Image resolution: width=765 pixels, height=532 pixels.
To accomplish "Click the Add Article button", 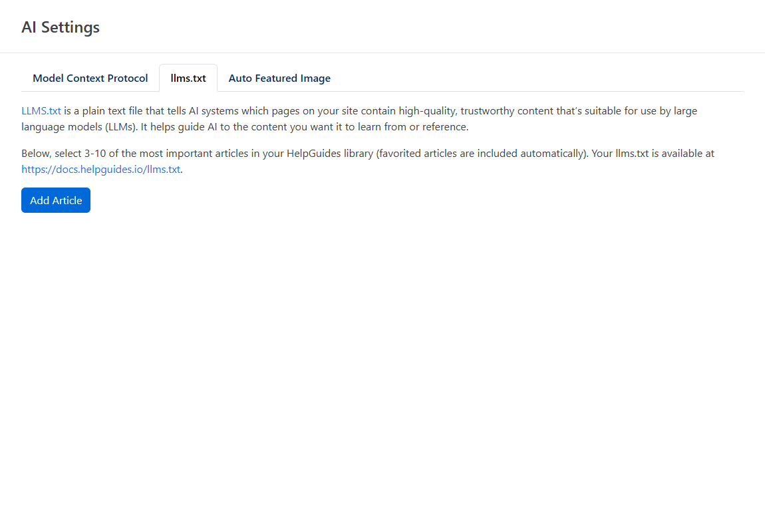I will [x=56, y=200].
